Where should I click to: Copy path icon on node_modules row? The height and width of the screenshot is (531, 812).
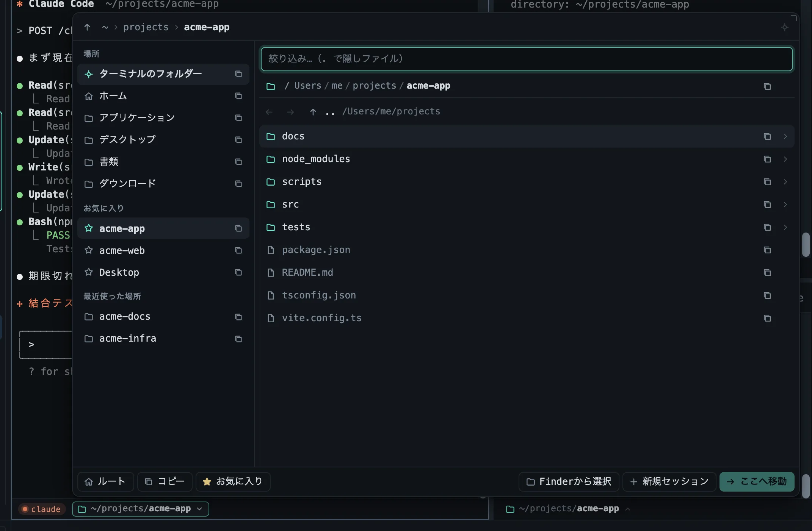(767, 159)
